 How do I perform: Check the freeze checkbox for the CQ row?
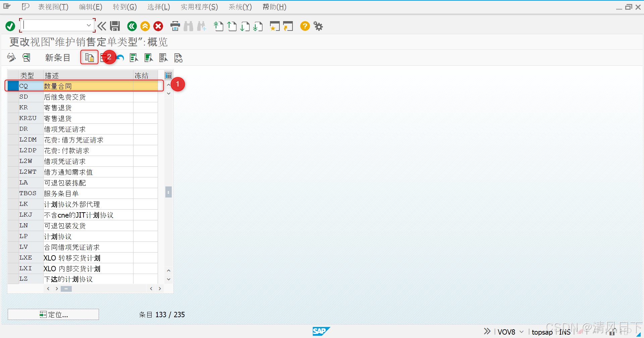pyautogui.click(x=145, y=86)
